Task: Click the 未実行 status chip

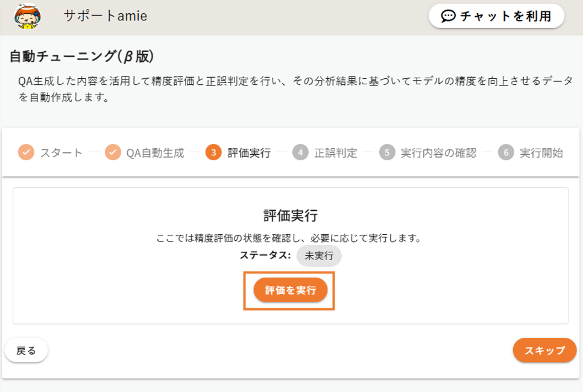Action: pos(319,255)
